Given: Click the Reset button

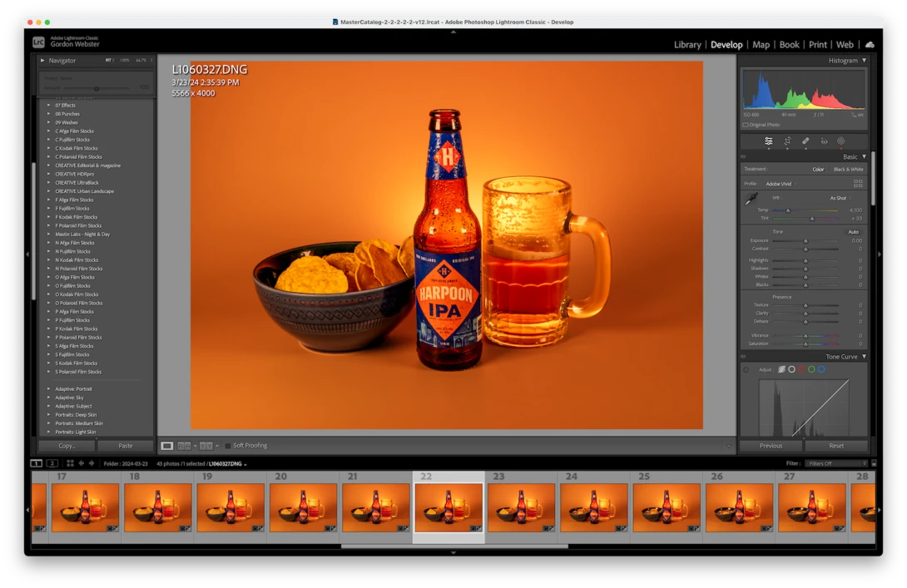Looking at the screenshot, I should coord(836,446).
